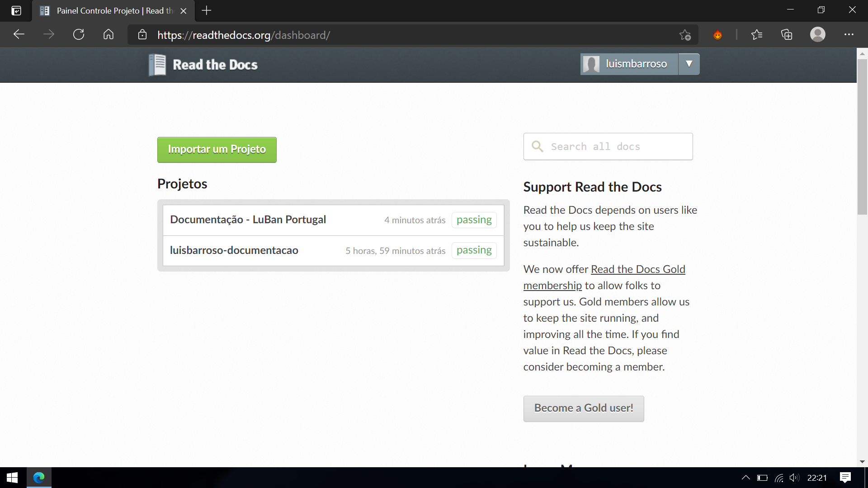This screenshot has width=868, height=488.
Task: Open a new browser tab
Action: tap(207, 11)
